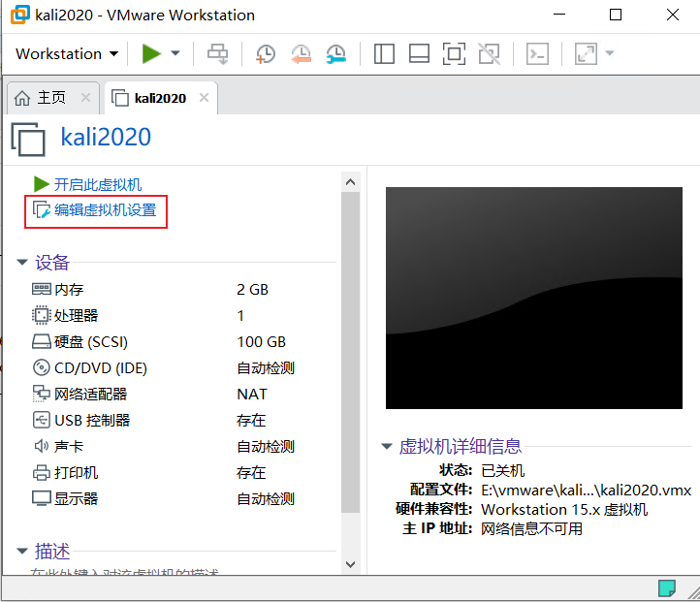The height and width of the screenshot is (602, 700).
Task: Click the display monitor icon
Action: [42, 498]
